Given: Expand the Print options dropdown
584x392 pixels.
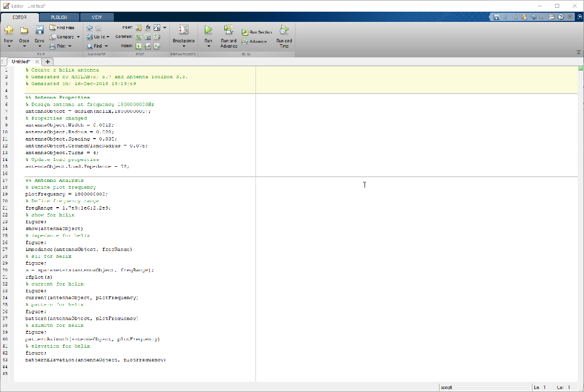Looking at the screenshot, I should [70, 46].
